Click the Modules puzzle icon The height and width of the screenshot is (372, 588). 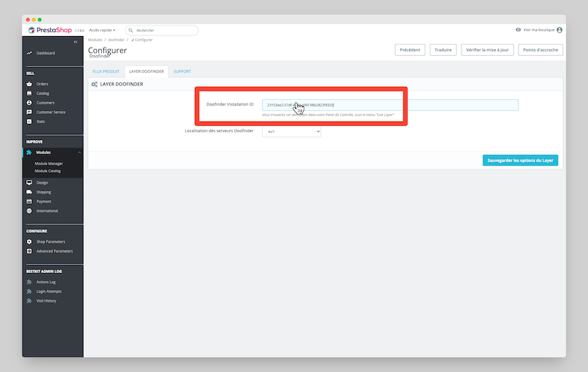(x=29, y=152)
